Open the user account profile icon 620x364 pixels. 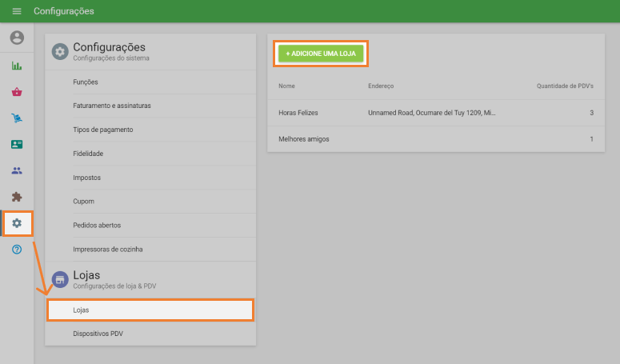[17, 38]
